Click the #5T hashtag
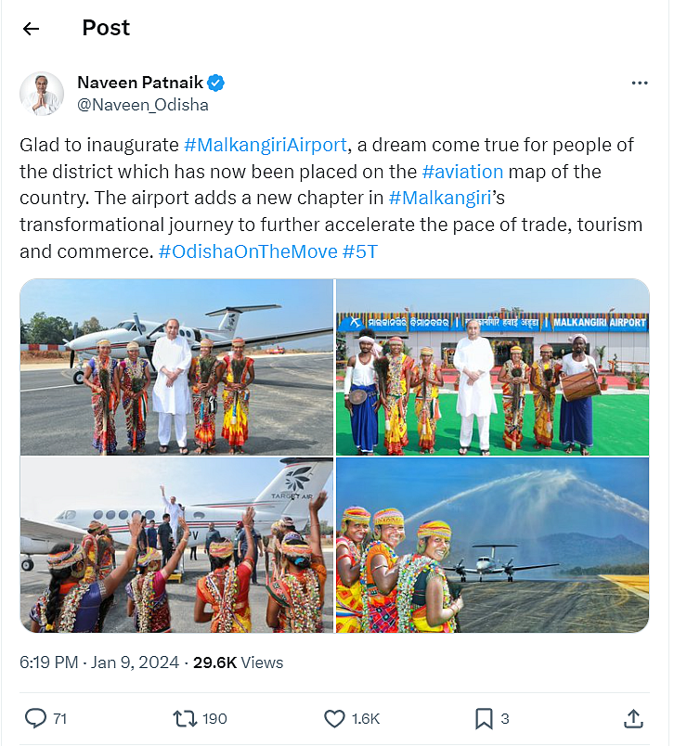Viewport: 700px width, 746px height. [x=360, y=251]
